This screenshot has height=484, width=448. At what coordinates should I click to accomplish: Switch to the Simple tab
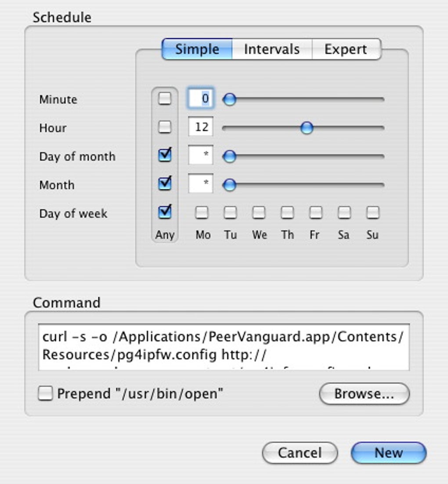197,49
